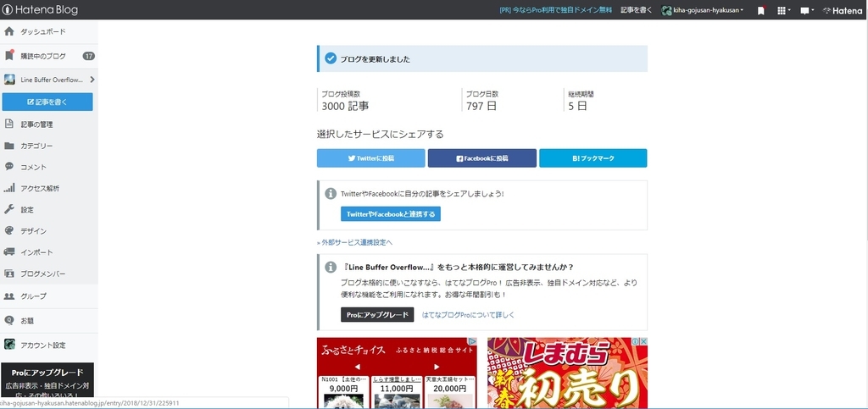Click the people icon beside グループ

click(x=8, y=296)
